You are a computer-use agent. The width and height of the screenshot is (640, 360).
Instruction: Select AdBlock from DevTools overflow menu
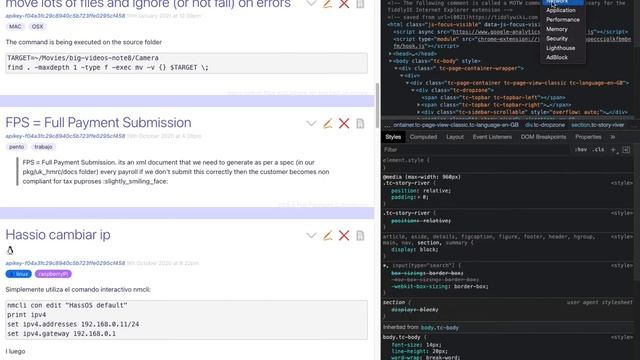click(557, 57)
